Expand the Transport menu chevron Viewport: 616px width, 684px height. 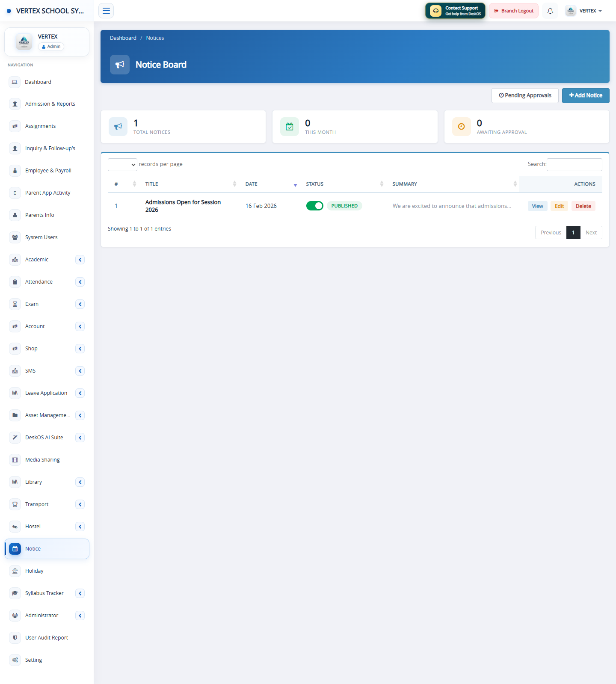point(80,504)
